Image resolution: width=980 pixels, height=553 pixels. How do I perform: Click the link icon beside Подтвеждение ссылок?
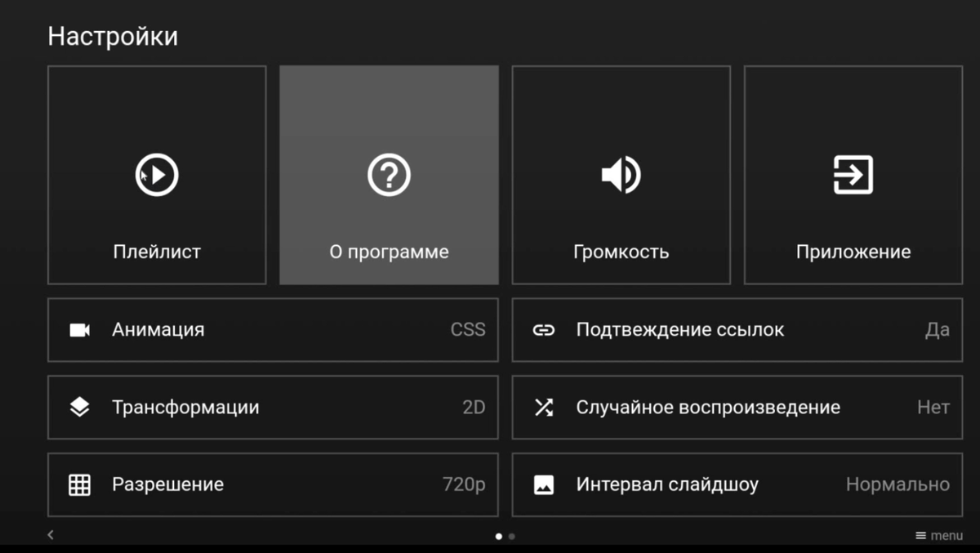[543, 329]
